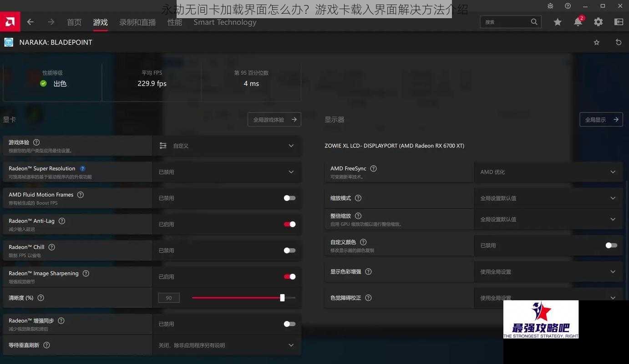Viewport: 629px width, 364px height.
Task: Open AMD FreeSync AMD 优化 dropdown
Action: click(548, 172)
